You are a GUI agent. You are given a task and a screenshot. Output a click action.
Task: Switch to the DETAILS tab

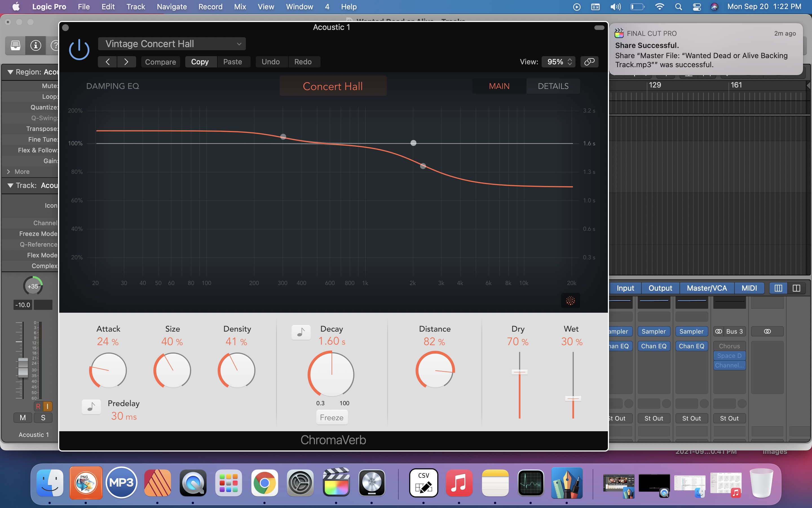(553, 86)
